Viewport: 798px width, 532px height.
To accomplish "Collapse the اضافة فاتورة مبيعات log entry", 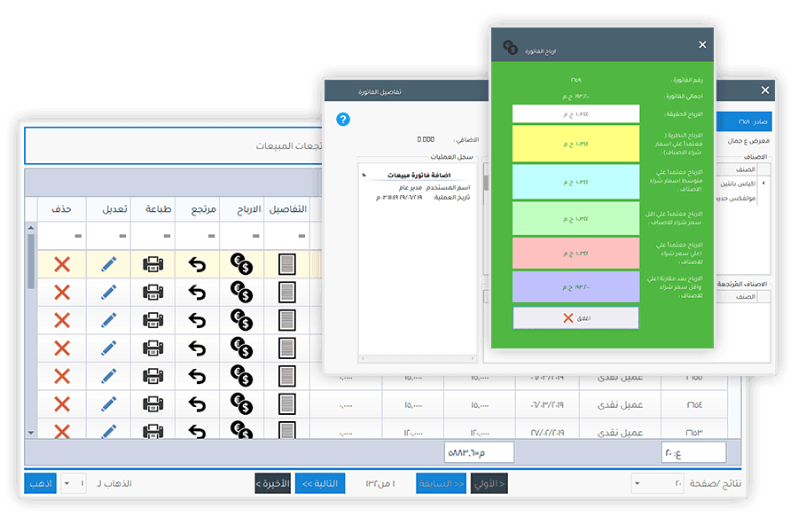I will [364, 176].
